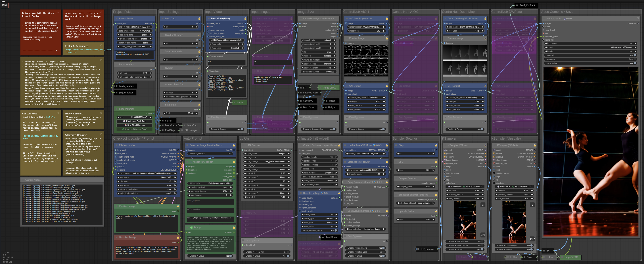Click the lock icon on Overlap node
Screen dimensions: 644x264
point(199,68)
